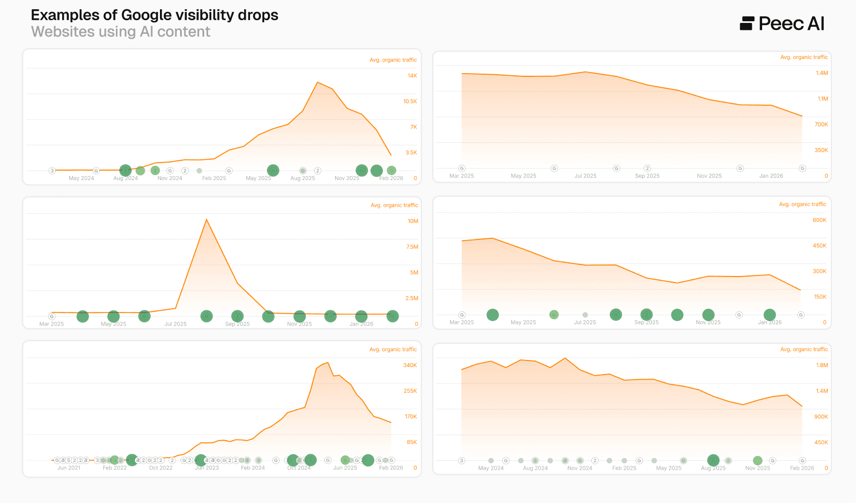Click G marker above Nov 2024 in 14K chart
This screenshot has height=504, width=856.
pyautogui.click(x=170, y=171)
